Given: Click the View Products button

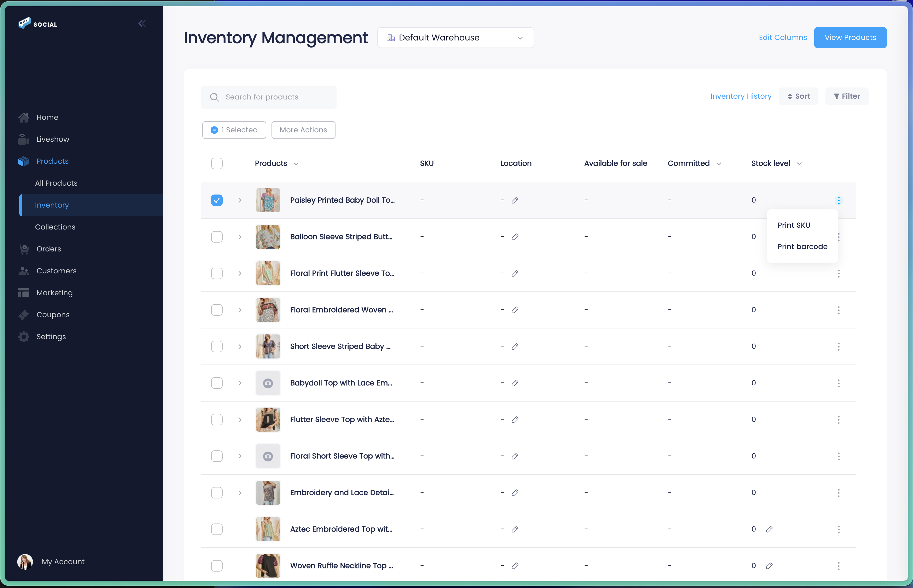Looking at the screenshot, I should (x=850, y=37).
